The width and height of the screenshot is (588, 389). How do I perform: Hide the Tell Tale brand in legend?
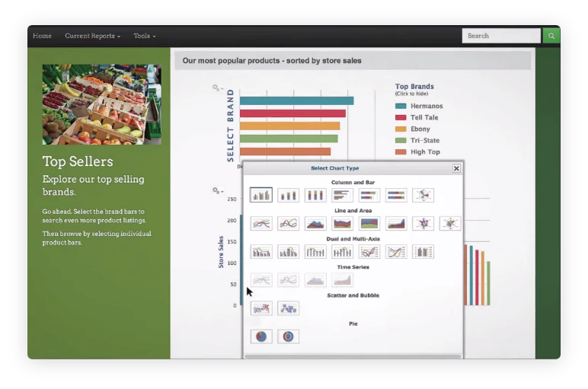[x=417, y=117]
